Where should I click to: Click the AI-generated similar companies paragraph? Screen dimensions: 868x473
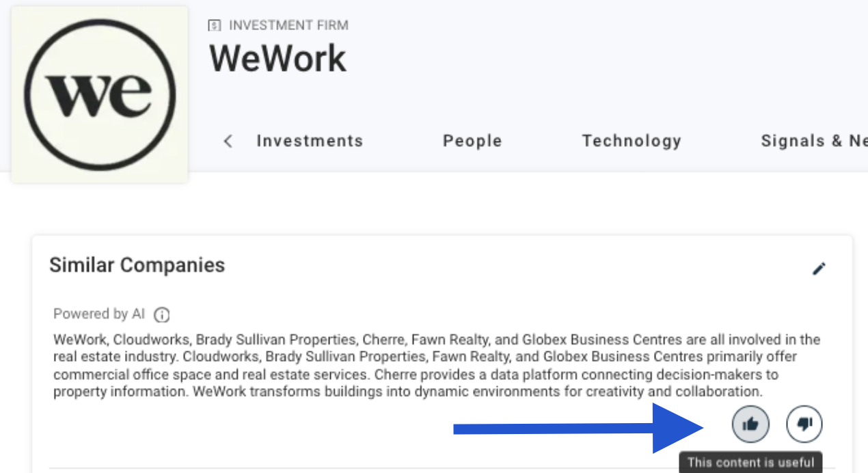coord(437,366)
